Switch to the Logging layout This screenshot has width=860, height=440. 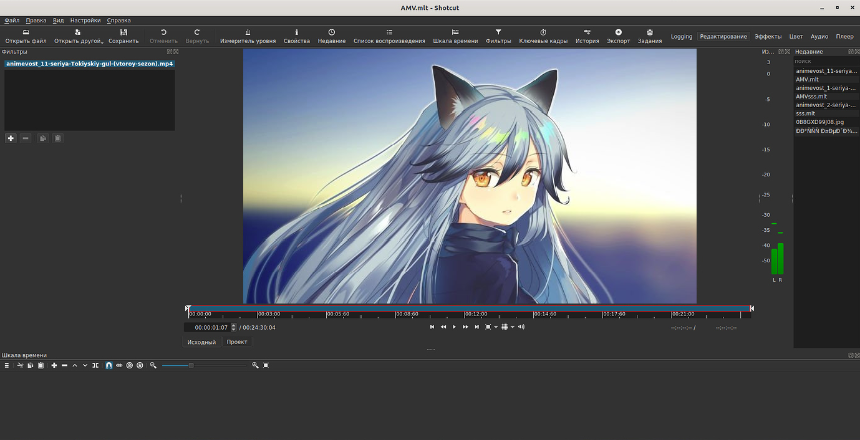click(681, 36)
